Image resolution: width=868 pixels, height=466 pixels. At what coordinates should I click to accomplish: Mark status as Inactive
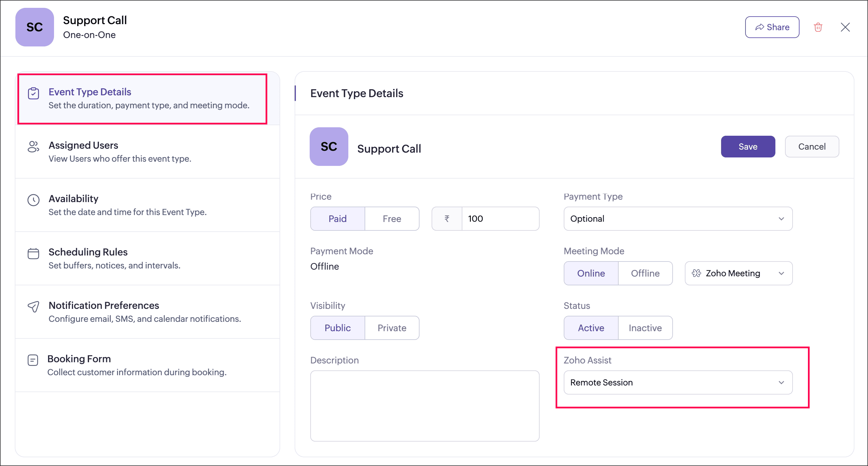(645, 328)
